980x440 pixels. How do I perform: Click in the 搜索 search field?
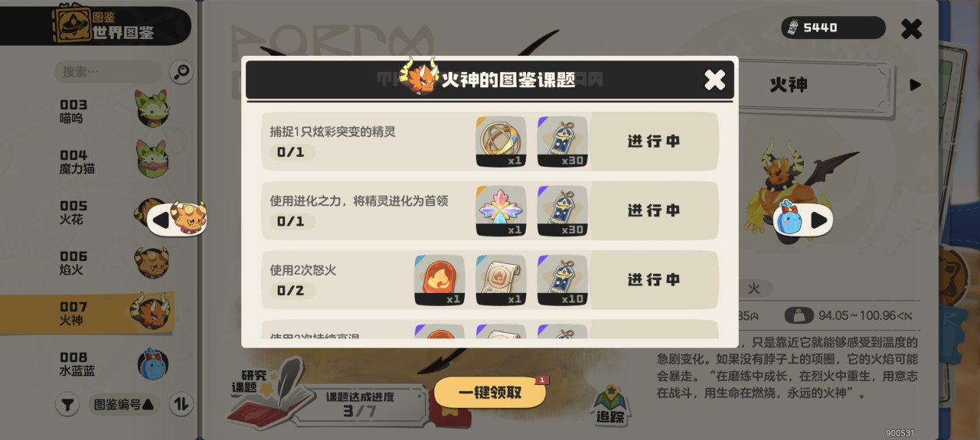(108, 72)
